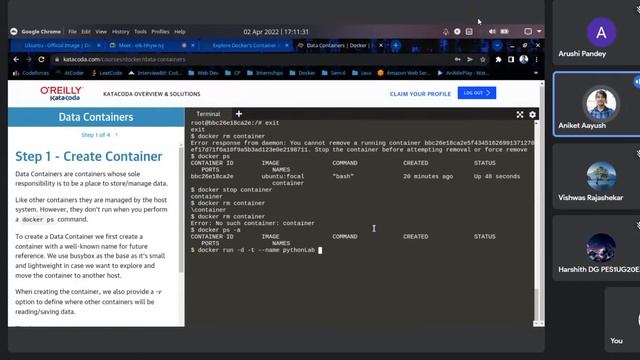The width and height of the screenshot is (640, 360).
Task: Click the Step 1 - Create Container heading
Action: 89,156
